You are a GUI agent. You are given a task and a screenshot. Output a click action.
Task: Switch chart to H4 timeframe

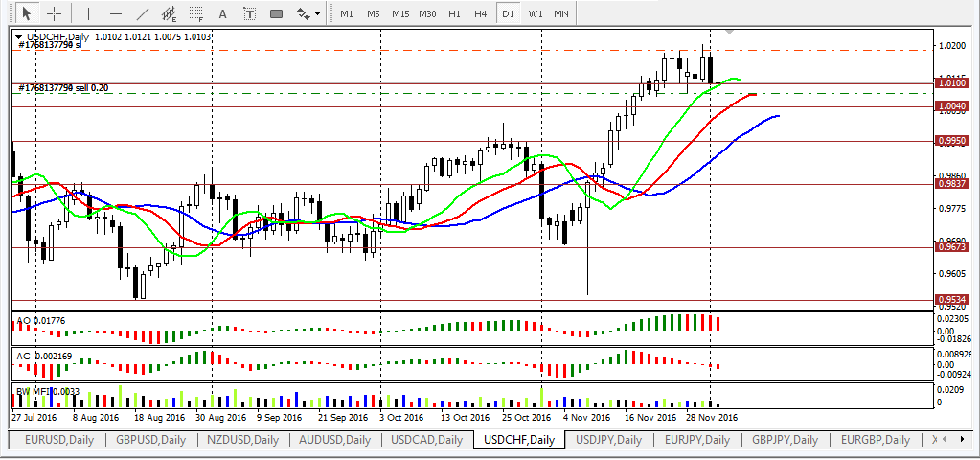point(481,13)
